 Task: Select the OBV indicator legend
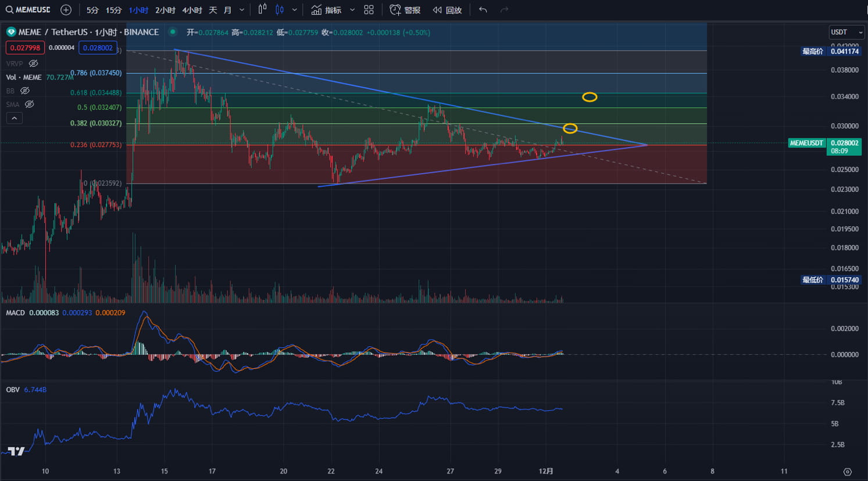[x=13, y=389]
